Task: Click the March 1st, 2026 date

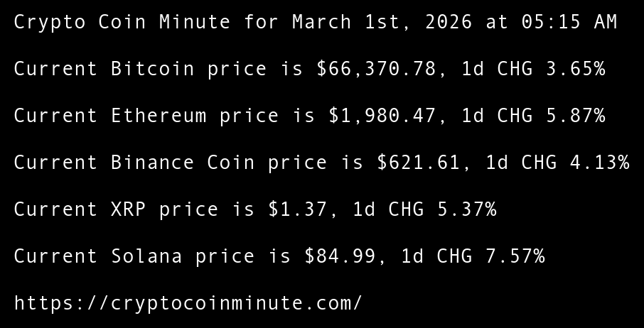Action: click(x=382, y=22)
